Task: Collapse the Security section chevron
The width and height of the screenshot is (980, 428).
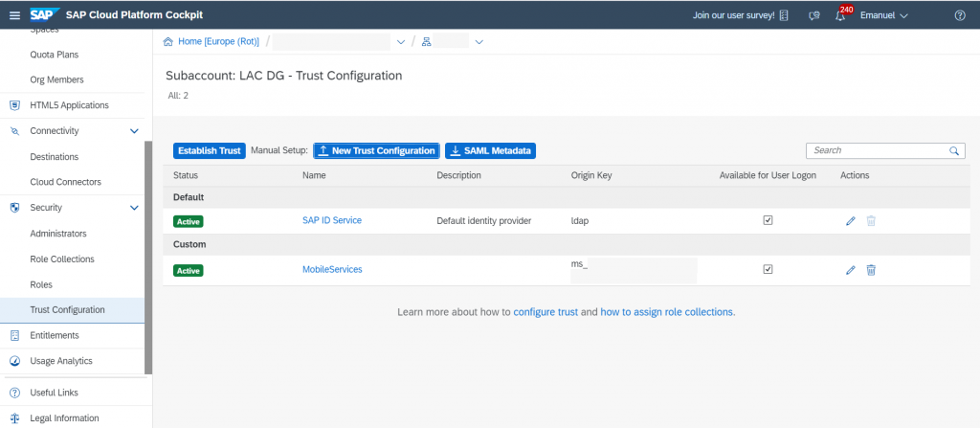Action: 134,208
